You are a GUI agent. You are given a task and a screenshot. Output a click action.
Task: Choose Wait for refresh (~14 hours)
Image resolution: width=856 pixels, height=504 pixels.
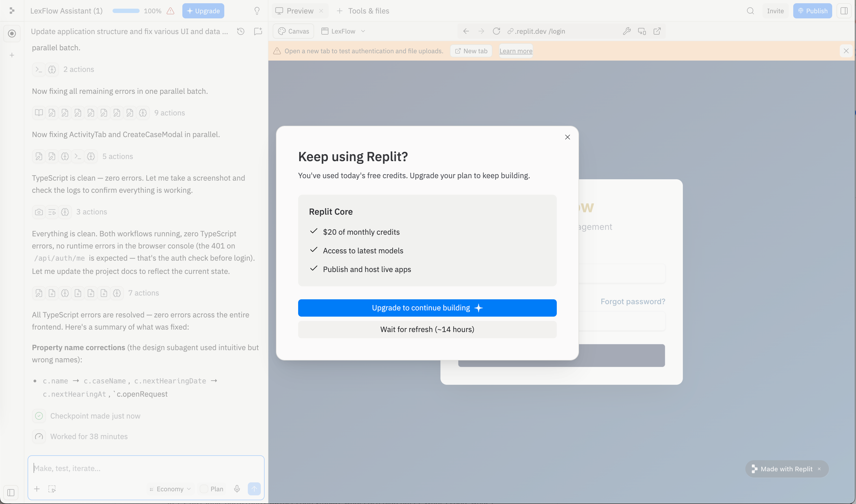427,329
